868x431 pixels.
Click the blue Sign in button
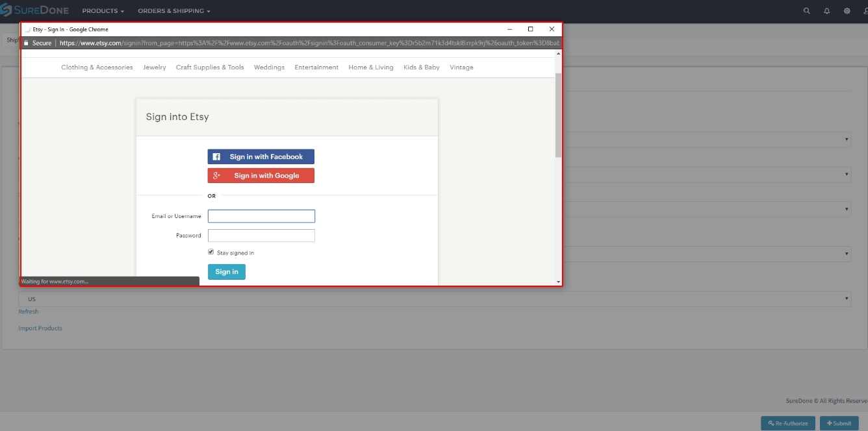tap(227, 272)
